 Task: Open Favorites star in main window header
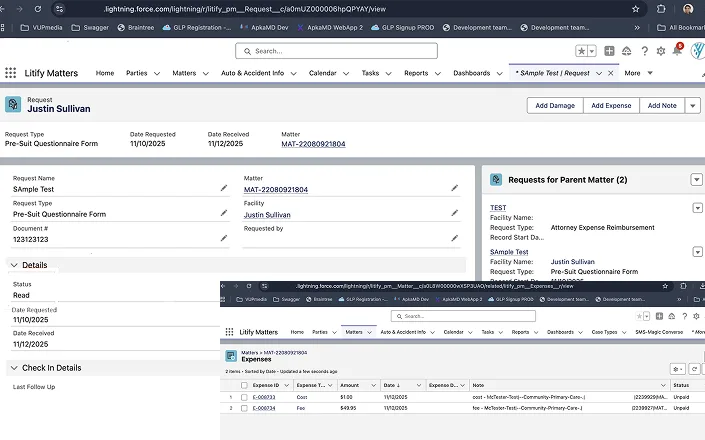[x=581, y=51]
